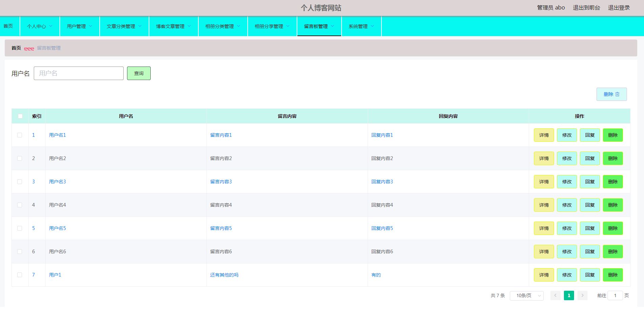
Task: Open 详情 for row 用户名3
Action: coord(544,182)
